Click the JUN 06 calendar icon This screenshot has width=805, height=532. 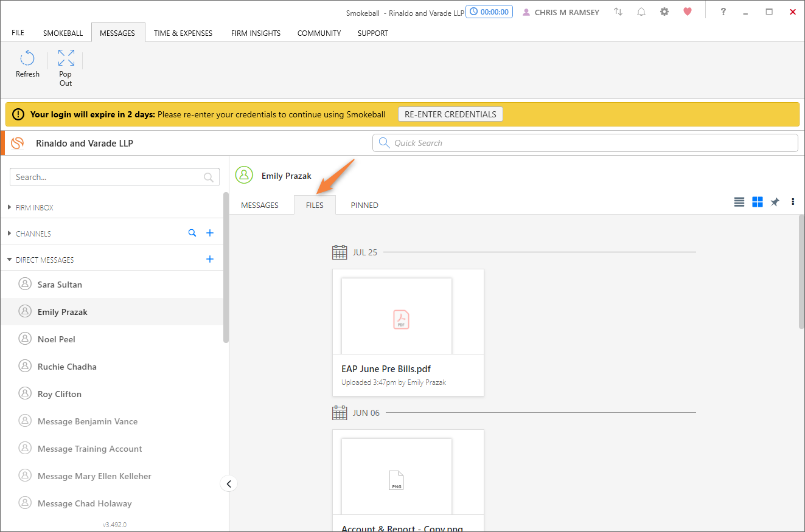pos(340,413)
